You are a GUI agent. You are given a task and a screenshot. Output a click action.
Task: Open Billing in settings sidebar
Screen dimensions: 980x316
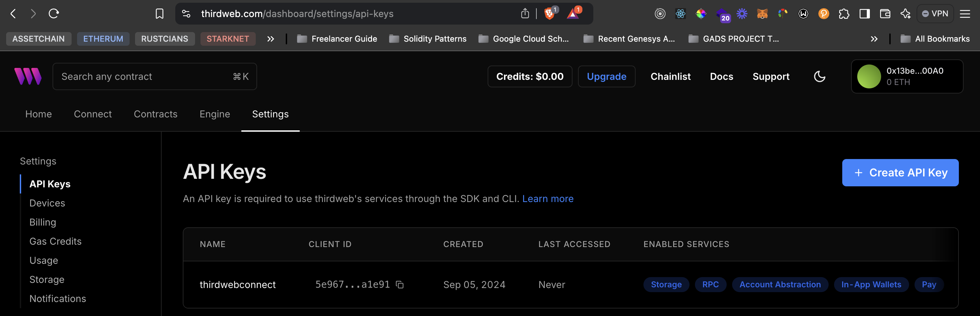point(43,222)
